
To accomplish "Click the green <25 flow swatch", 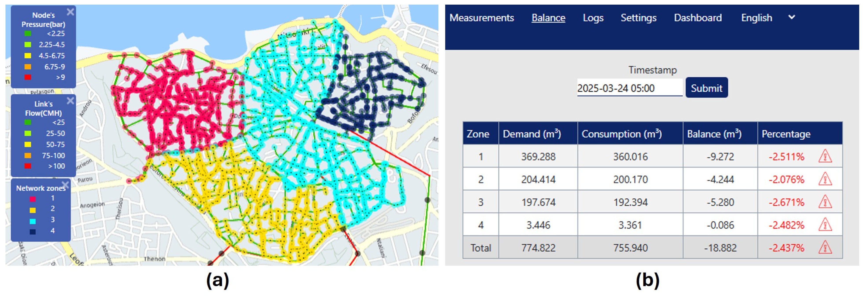I will point(28,122).
